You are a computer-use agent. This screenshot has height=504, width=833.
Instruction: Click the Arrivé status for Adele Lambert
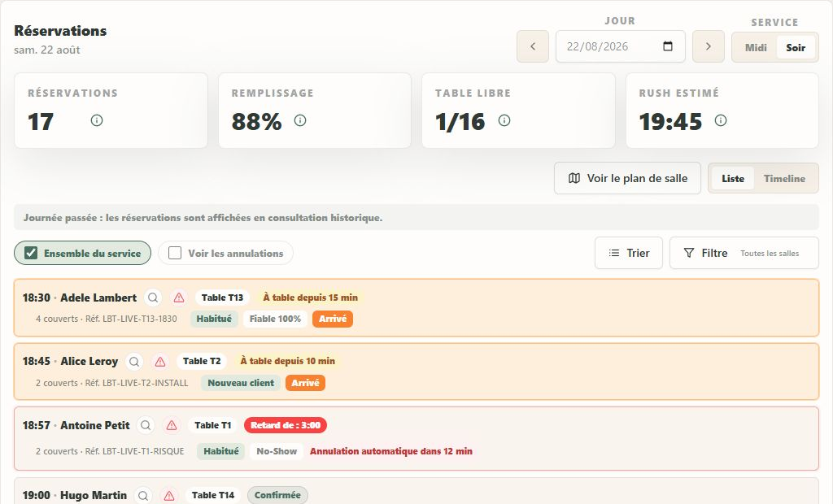click(x=333, y=319)
